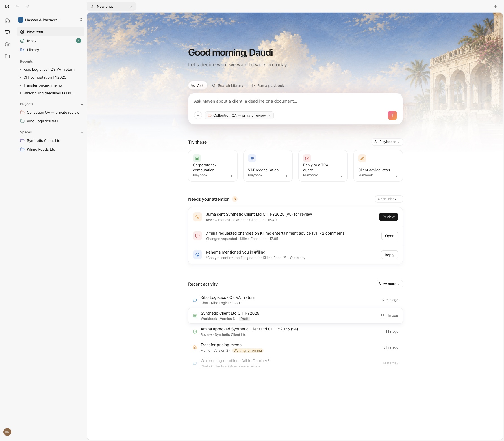Open the folder icon in the rail
The image size is (504, 441).
[7, 56]
